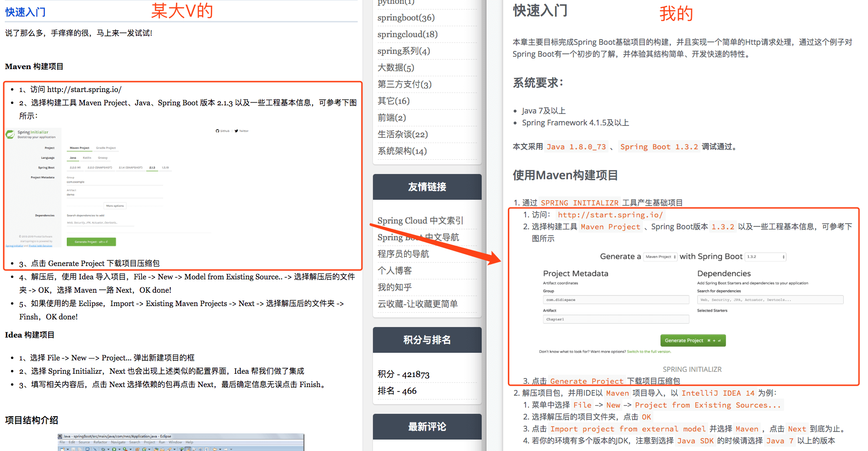Open the 我的知乎 link
Screen dimensions: 868x451
point(394,287)
